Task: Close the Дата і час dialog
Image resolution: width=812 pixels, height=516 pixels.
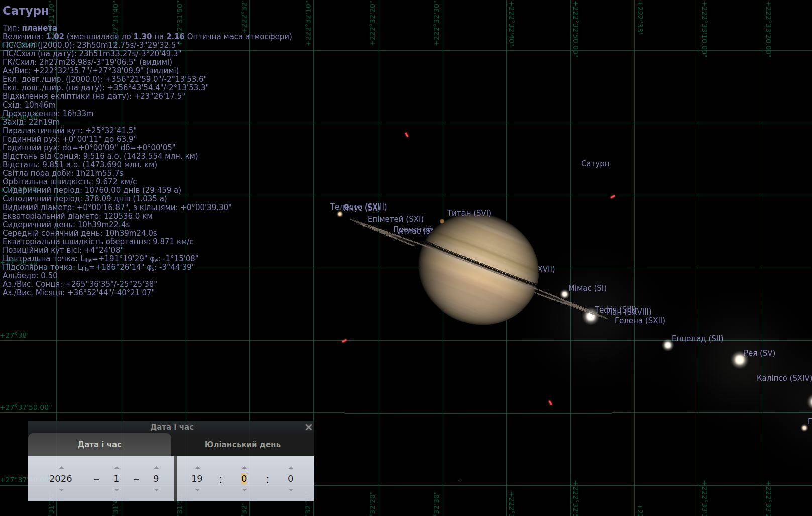Action: click(309, 427)
